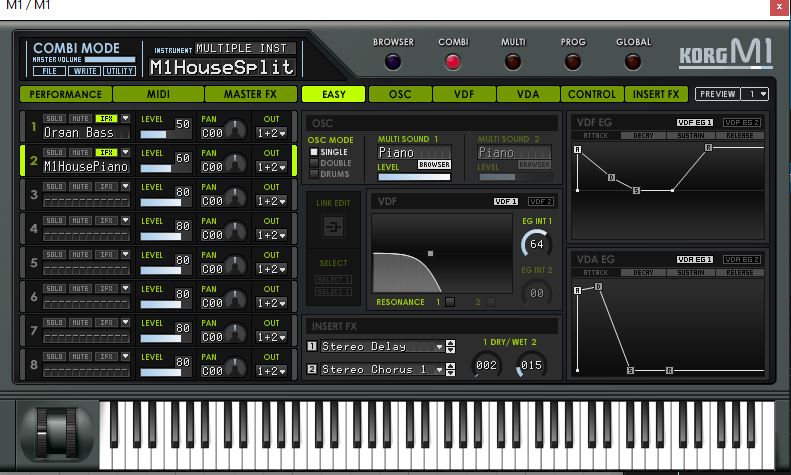The height and width of the screenshot is (475, 791).
Task: Click the Insert FX 1 dry/wet knob
Action: point(486,365)
